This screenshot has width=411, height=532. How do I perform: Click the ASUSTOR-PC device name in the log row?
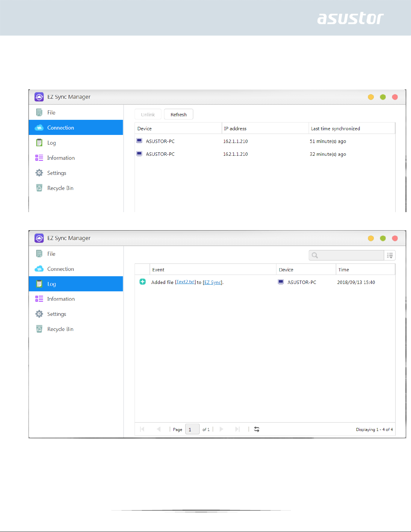pos(302,282)
